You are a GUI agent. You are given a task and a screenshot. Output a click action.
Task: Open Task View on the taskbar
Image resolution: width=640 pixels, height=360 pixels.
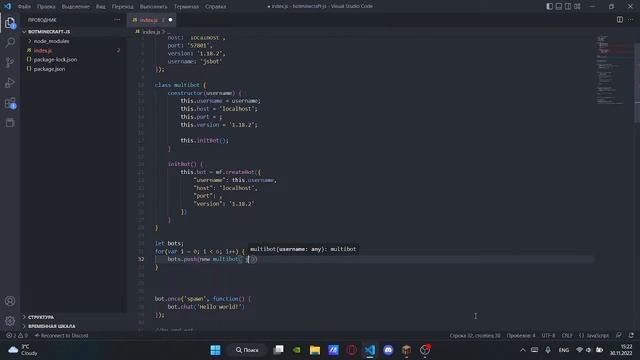(x=278, y=350)
